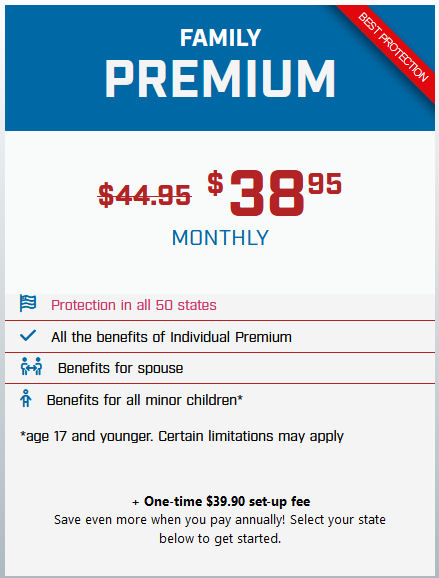439x578 pixels.
Task: Click the Benefits for spouse row
Action: (x=220, y=368)
